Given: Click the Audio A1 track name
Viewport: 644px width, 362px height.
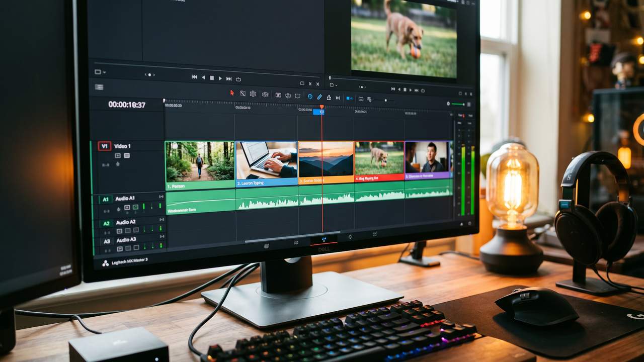Looking at the screenshot, I should (125, 199).
